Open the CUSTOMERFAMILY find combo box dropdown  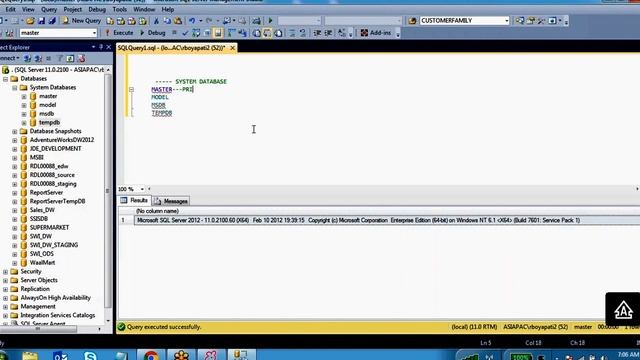pos(507,21)
